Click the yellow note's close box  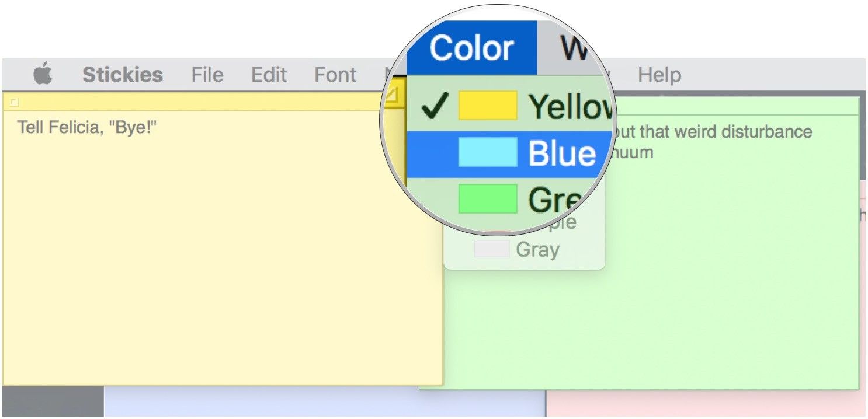[14, 103]
